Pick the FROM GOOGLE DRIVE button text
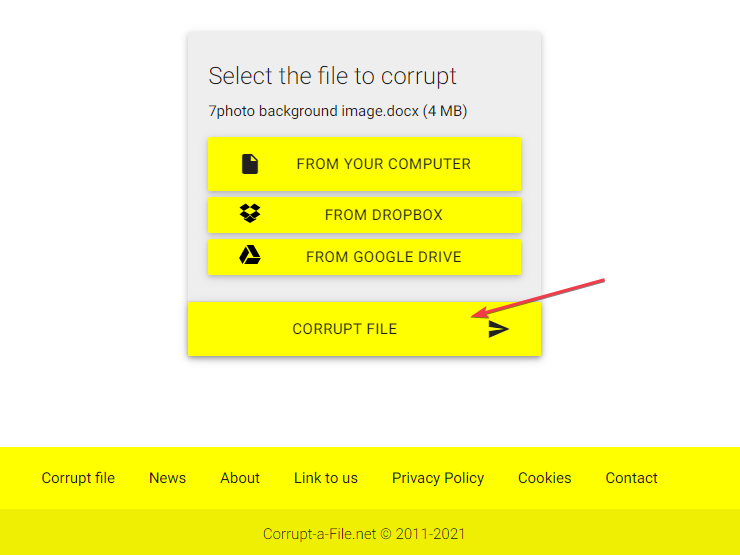 (x=383, y=257)
